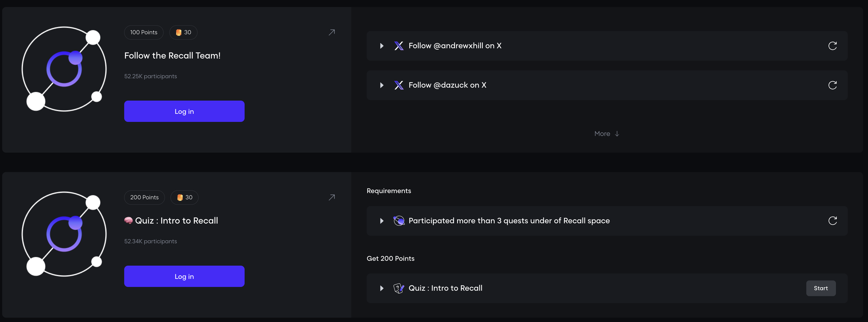Image resolution: width=868 pixels, height=322 pixels.
Task: Refresh the Follow @dazuck task status
Action: pos(832,85)
